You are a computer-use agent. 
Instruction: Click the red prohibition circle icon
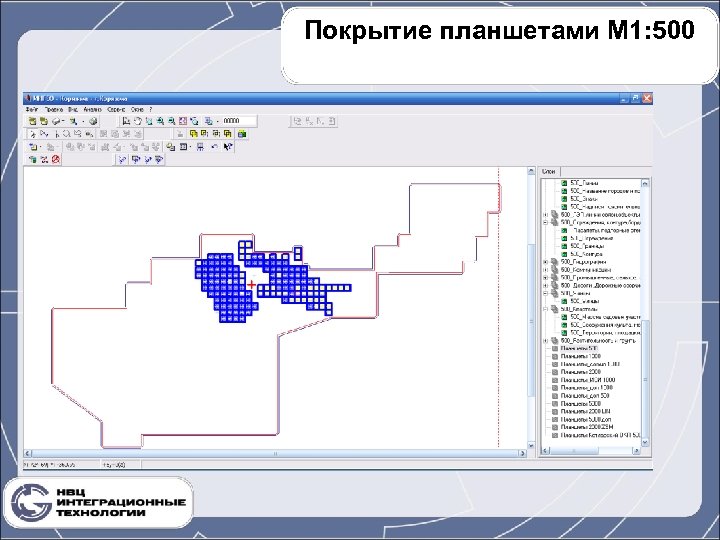pos(56,159)
